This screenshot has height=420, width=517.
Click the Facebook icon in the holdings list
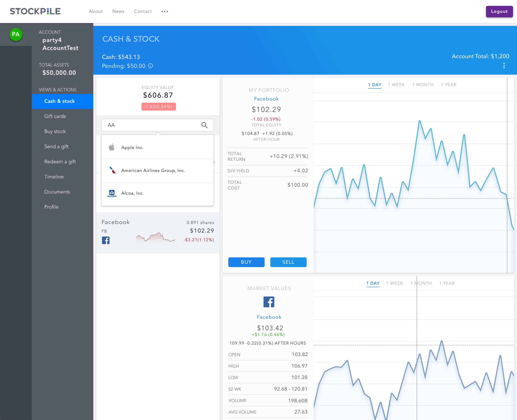[x=106, y=240]
